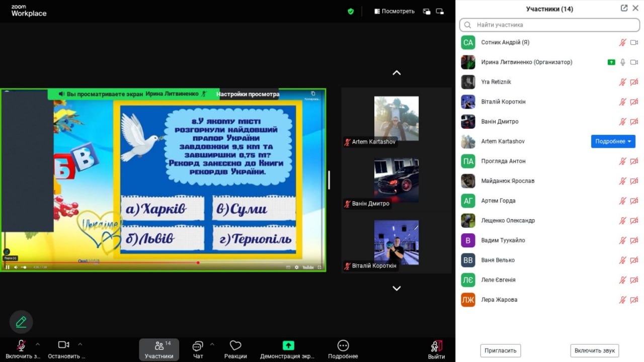Viewport: 644px width, 362px height.
Task: Open the annotation pencil tool
Action: point(21,322)
